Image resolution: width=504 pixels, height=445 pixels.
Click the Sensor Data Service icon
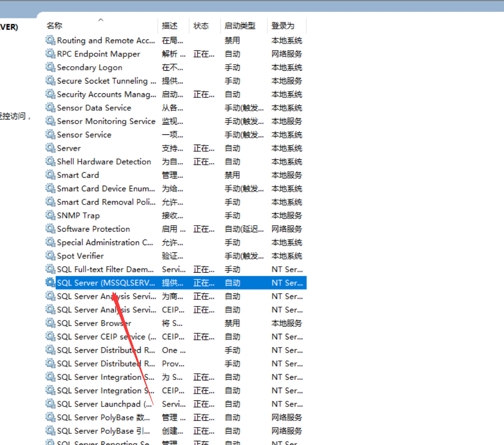click(x=50, y=108)
